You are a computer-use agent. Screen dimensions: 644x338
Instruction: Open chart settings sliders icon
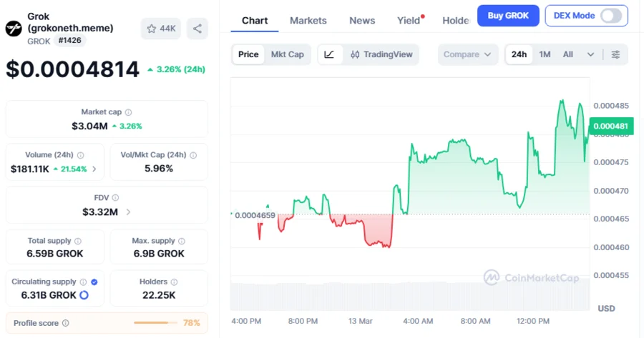pyautogui.click(x=615, y=54)
